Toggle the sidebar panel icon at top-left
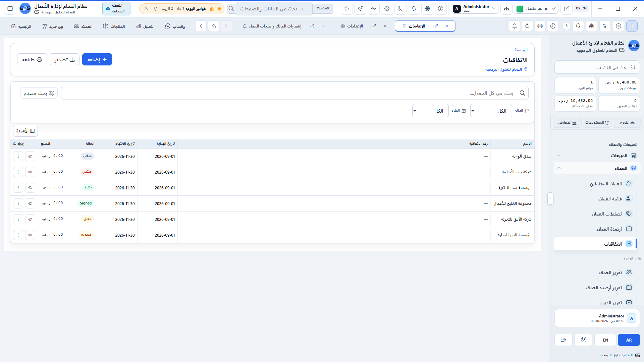 (x=10, y=9)
